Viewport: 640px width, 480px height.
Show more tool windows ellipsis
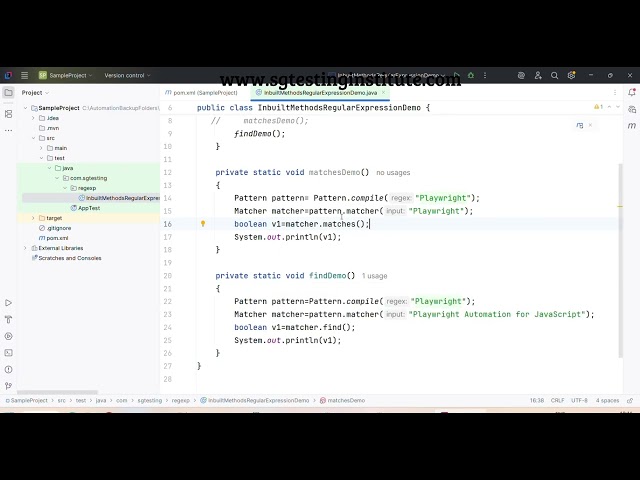(x=8, y=131)
